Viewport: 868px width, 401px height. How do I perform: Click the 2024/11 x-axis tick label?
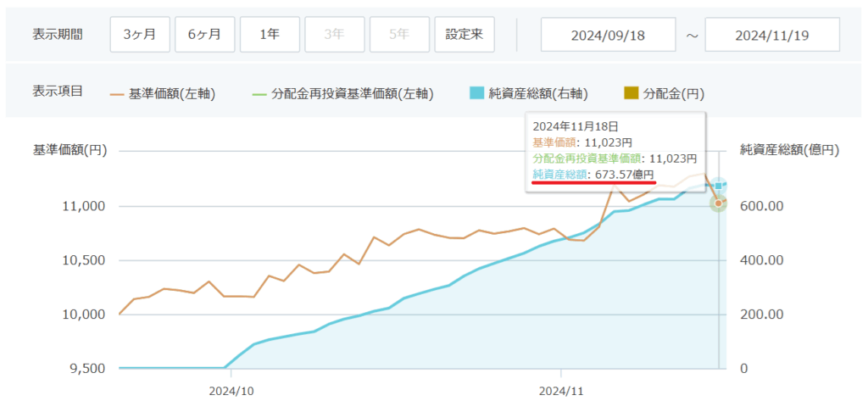pos(561,391)
